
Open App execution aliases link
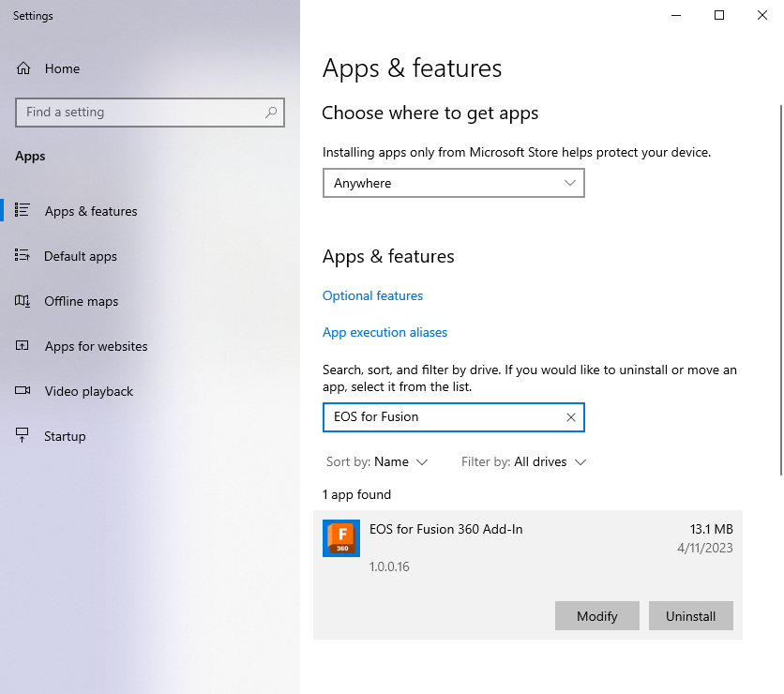[384, 332]
